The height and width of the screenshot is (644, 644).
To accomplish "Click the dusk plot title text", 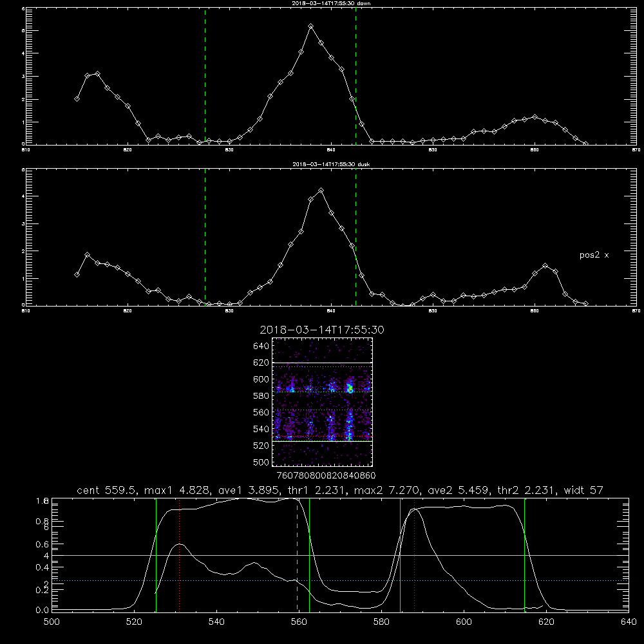I will (331, 164).
